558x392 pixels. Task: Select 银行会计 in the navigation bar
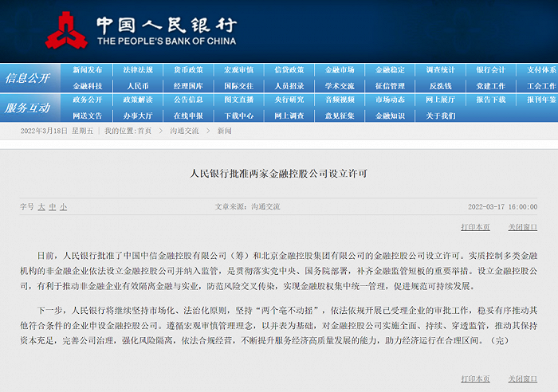click(x=491, y=70)
